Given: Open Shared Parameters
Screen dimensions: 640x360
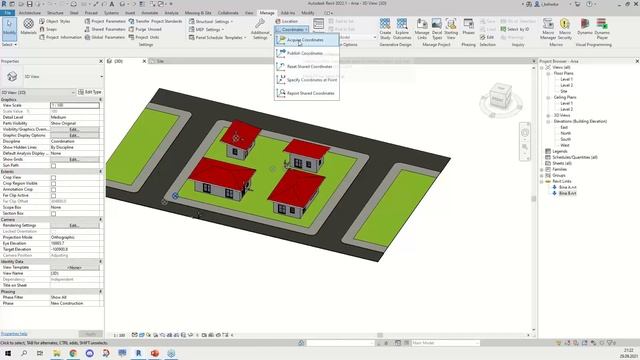Looking at the screenshot, I should tap(105, 29).
